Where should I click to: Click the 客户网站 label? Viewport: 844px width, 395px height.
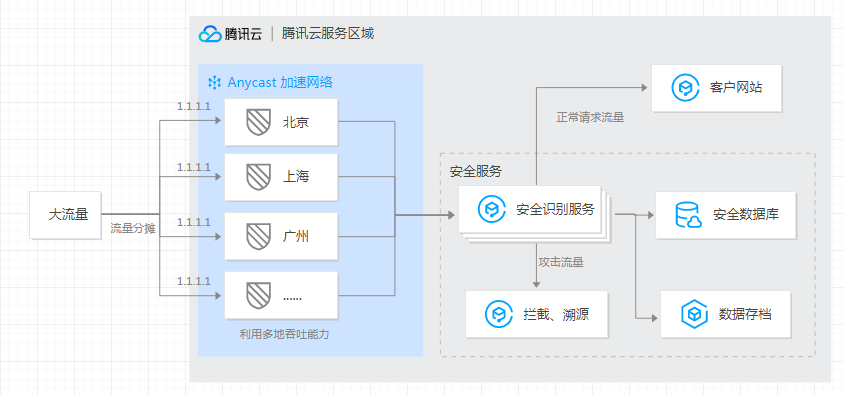point(736,88)
